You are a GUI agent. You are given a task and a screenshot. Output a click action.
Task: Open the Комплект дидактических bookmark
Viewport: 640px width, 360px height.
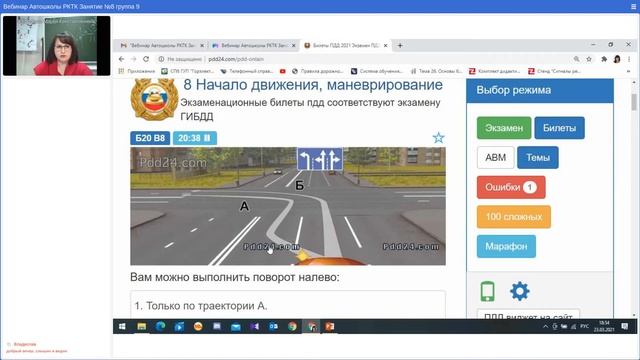(x=495, y=71)
